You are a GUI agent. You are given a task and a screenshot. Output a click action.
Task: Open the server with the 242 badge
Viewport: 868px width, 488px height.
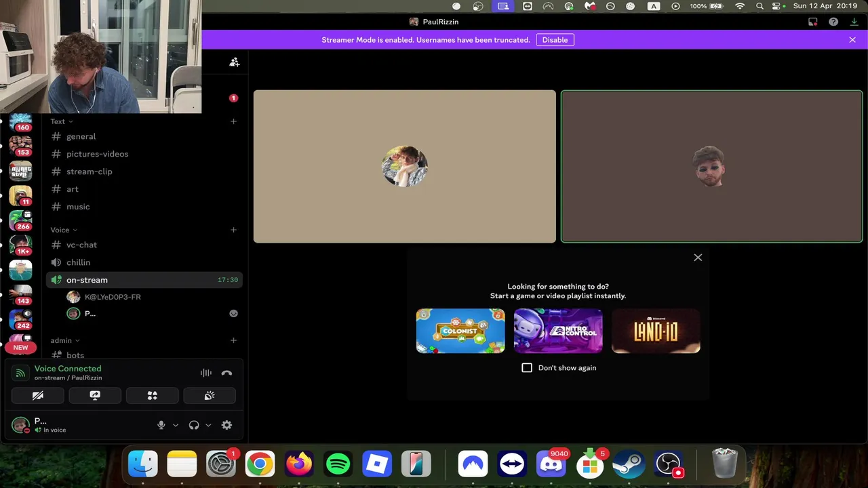click(20, 320)
